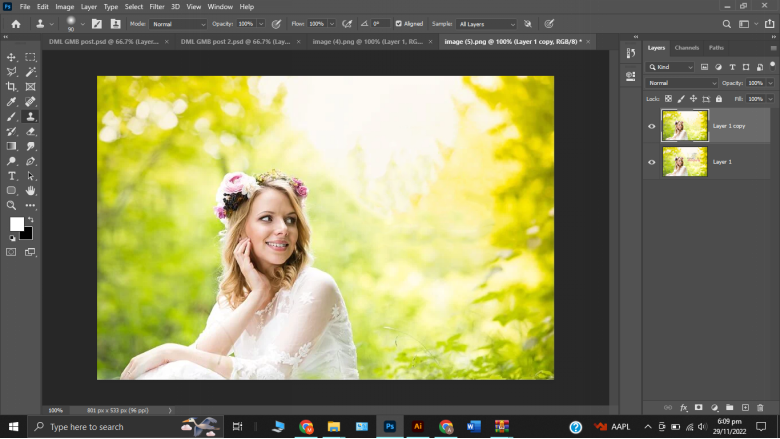This screenshot has height=439, width=780.
Task: Toggle the Aligned checkbox
Action: tap(398, 24)
